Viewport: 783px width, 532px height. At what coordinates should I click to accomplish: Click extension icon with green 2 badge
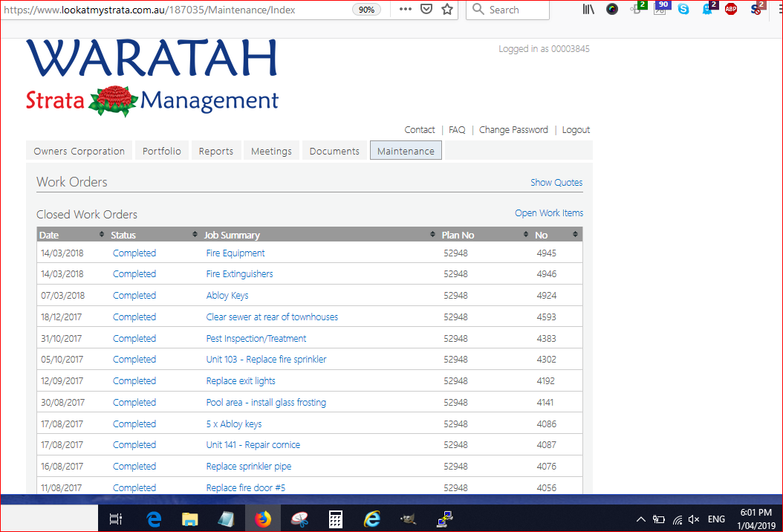point(638,8)
